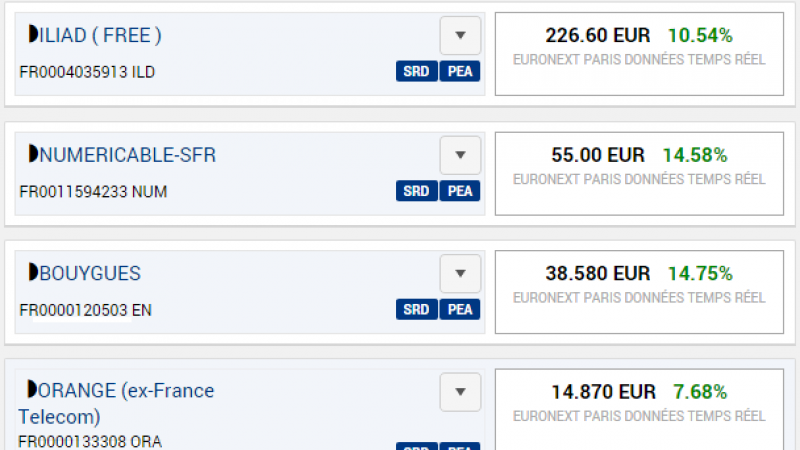
Task: Click the half-moon icon beside ORANGE
Action: tap(33, 390)
